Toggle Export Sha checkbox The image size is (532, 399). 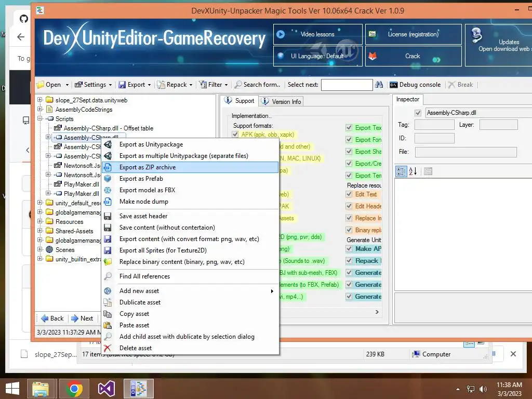click(349, 151)
